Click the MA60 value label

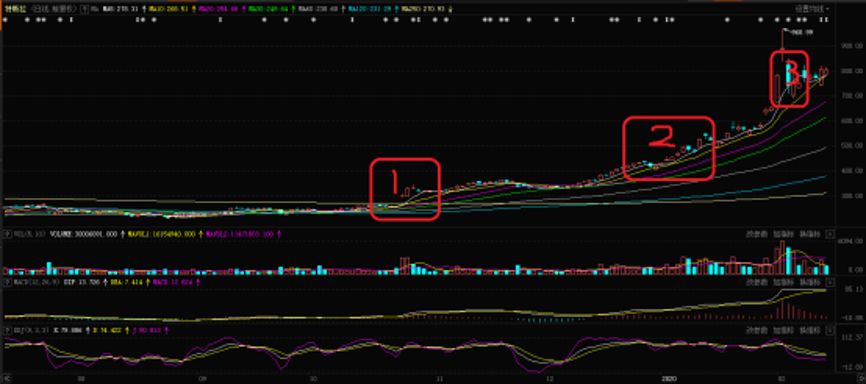(x=318, y=9)
